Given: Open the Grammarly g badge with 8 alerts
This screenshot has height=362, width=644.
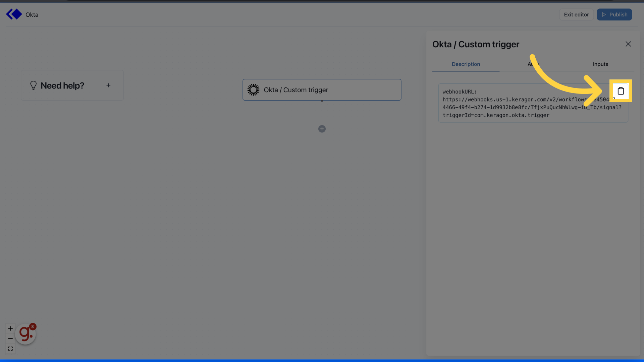Looking at the screenshot, I should coord(25,334).
